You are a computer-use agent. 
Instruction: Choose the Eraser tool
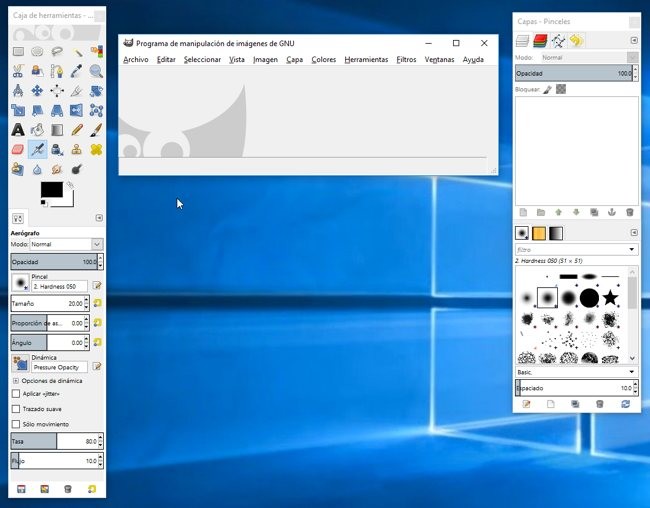(18, 149)
